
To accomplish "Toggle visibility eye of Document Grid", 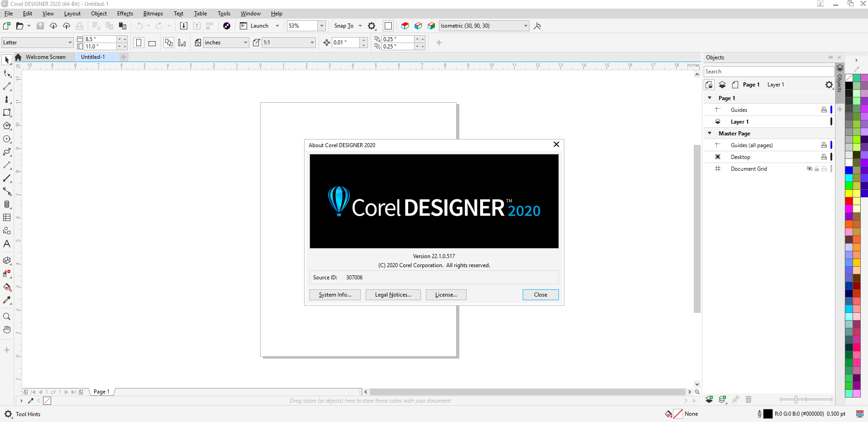I will [810, 168].
